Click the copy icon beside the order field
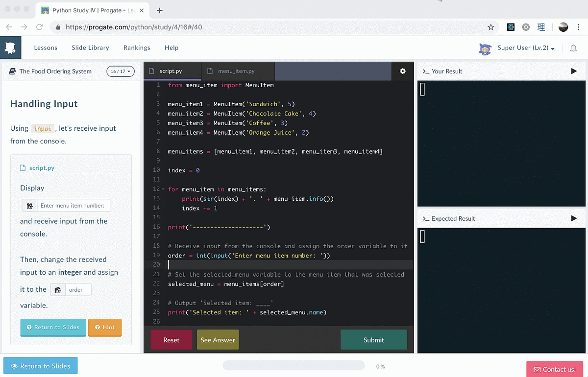Image resolution: width=588 pixels, height=377 pixels. coord(58,289)
